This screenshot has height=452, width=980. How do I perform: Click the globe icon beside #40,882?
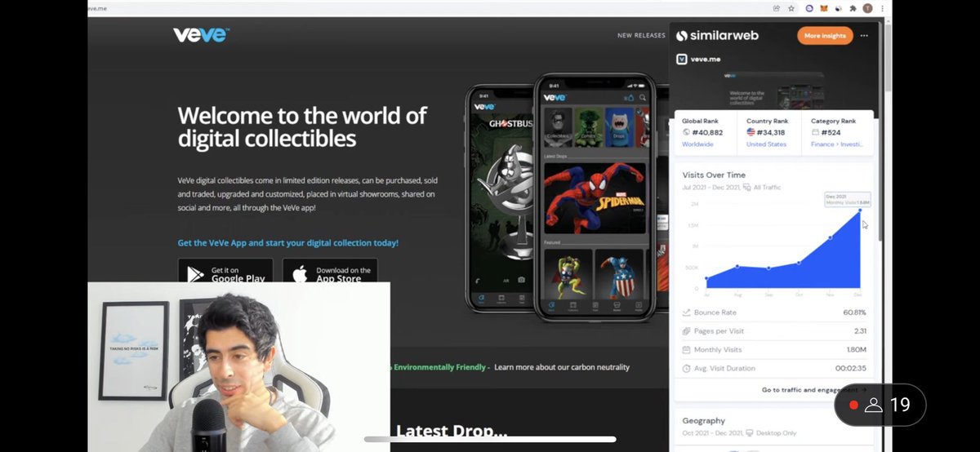coord(686,132)
